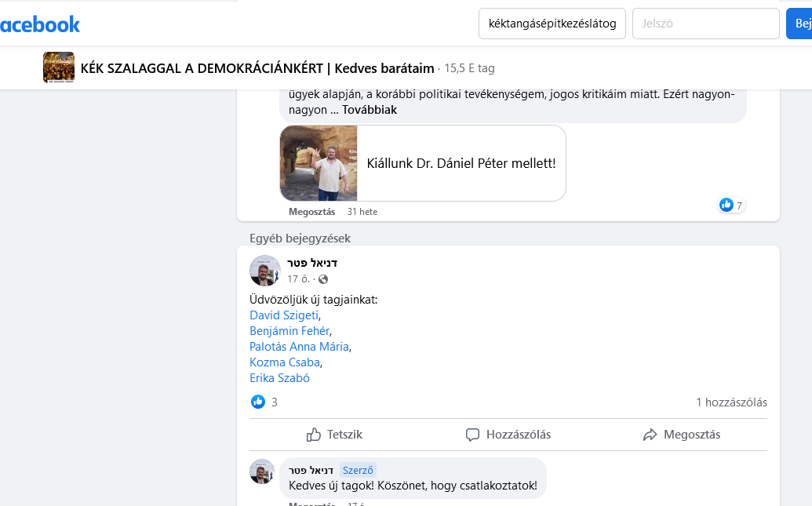Image resolution: width=812 pixels, height=506 pixels.
Task: Click the public globe privacy icon
Action: pos(323,279)
